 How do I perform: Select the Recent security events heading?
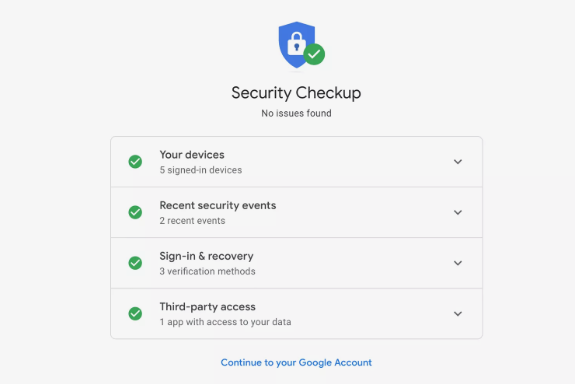218,205
